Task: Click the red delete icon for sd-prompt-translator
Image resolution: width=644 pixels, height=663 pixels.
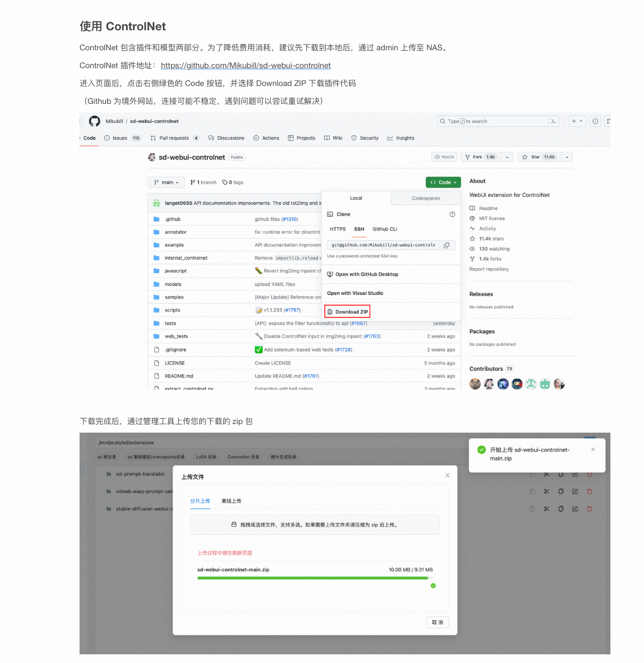Action: coord(589,474)
